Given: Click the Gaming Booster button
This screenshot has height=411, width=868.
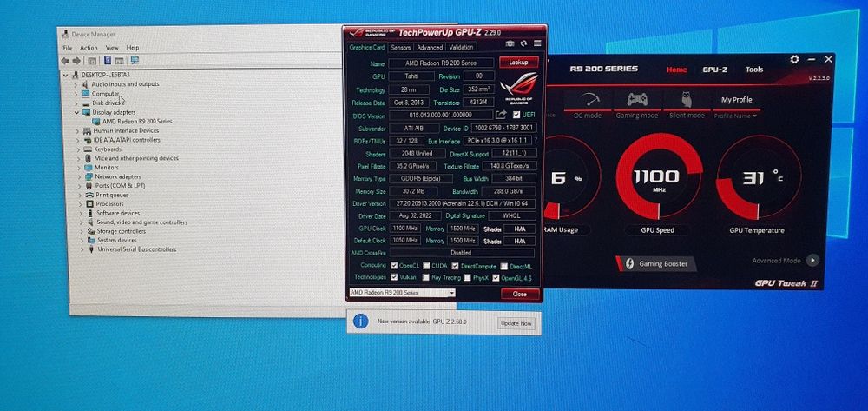Looking at the screenshot, I should (656, 263).
